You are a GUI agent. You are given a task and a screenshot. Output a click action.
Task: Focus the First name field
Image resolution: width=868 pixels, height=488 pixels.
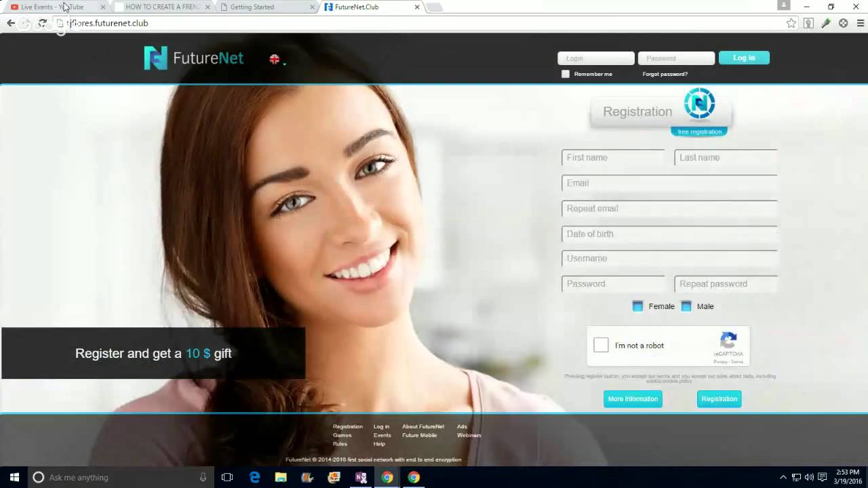click(x=613, y=157)
